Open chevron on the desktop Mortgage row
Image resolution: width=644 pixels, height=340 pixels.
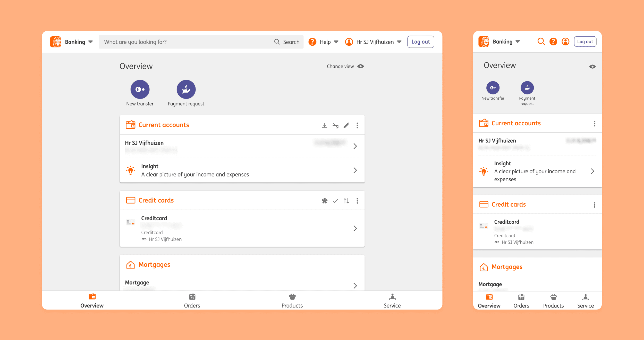point(355,286)
